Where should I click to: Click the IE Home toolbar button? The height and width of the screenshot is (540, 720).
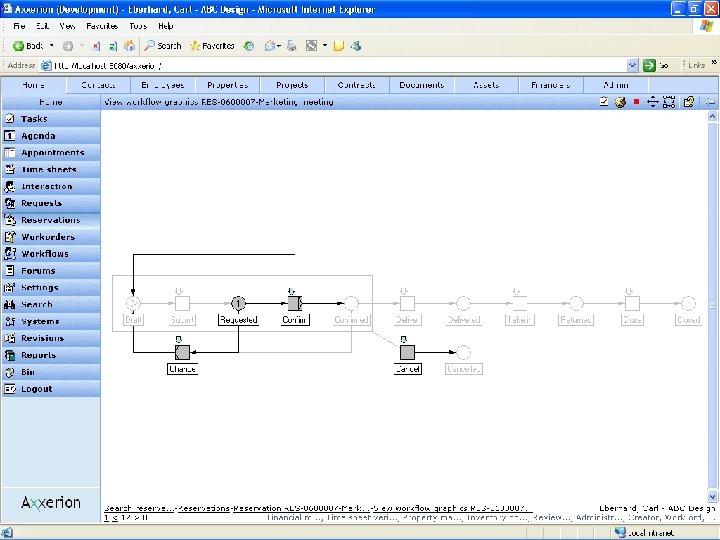coord(129,46)
